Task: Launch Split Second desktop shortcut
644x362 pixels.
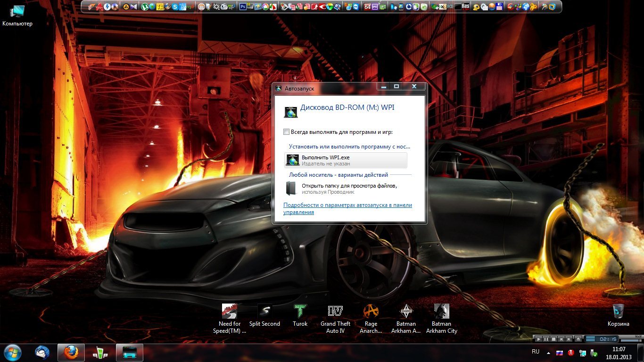Action: tap(264, 315)
